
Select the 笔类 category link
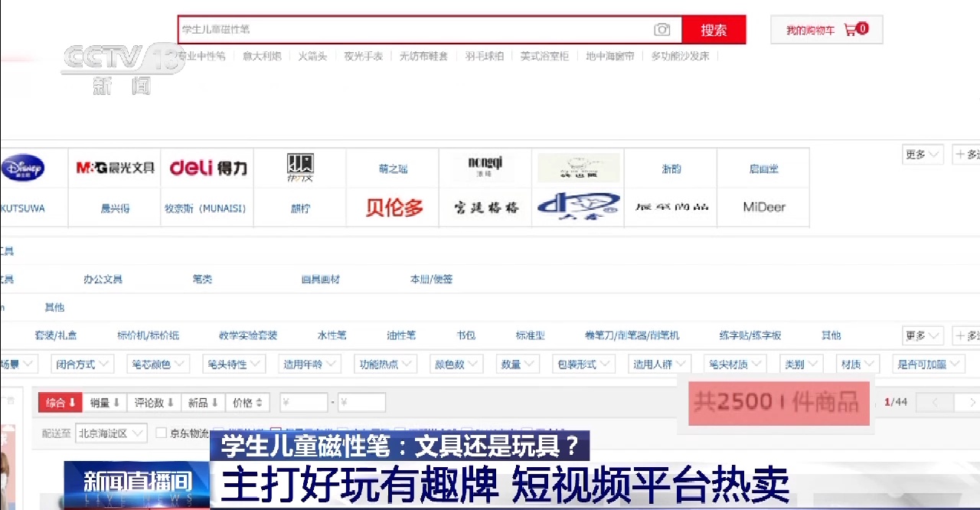click(x=202, y=280)
